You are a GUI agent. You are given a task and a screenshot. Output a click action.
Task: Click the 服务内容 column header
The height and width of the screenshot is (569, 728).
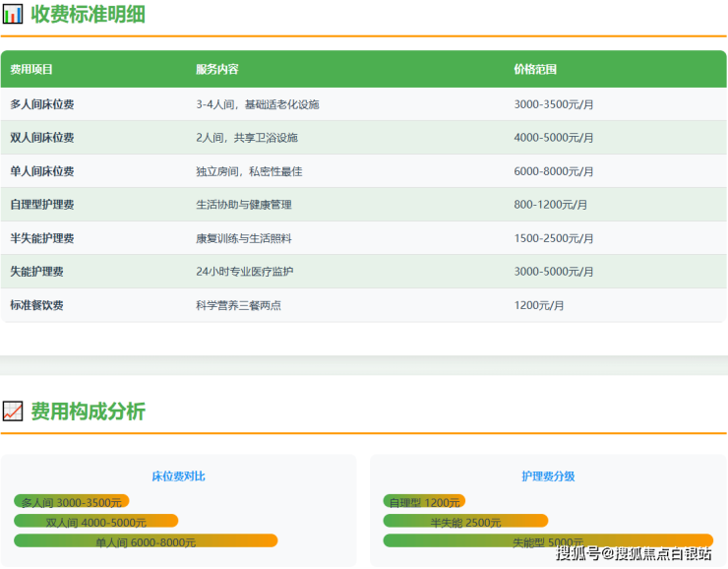point(216,70)
